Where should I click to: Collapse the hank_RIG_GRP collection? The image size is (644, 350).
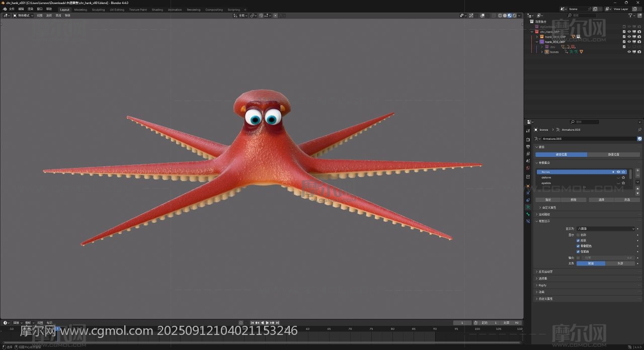click(x=537, y=42)
